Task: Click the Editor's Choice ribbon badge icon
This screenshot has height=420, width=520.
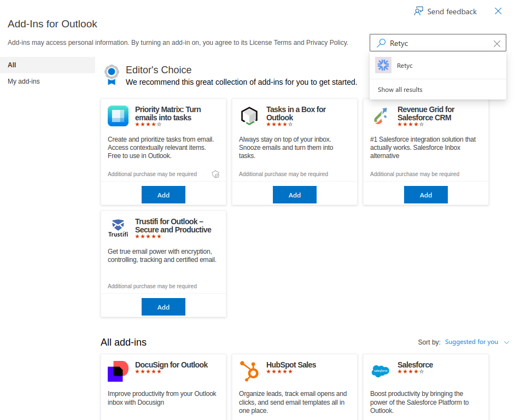Action: pyautogui.click(x=112, y=75)
